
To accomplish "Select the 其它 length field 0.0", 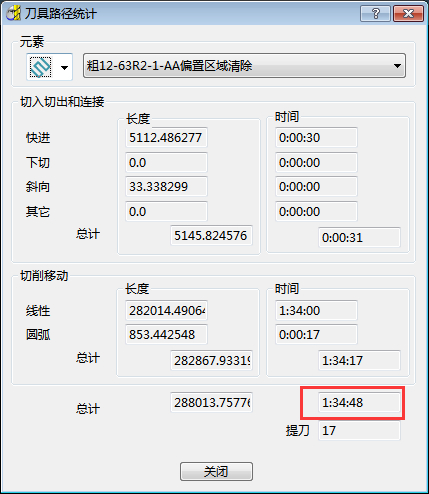I will [166, 211].
